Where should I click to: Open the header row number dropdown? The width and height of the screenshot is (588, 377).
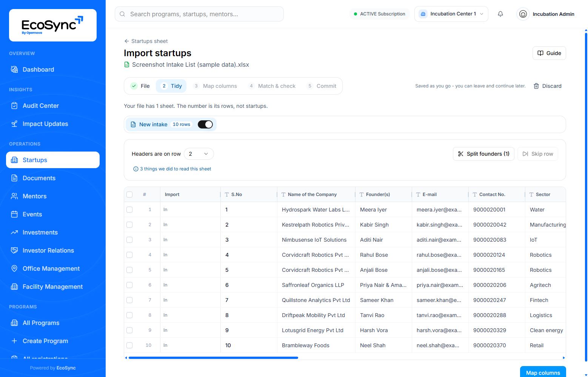tap(199, 154)
